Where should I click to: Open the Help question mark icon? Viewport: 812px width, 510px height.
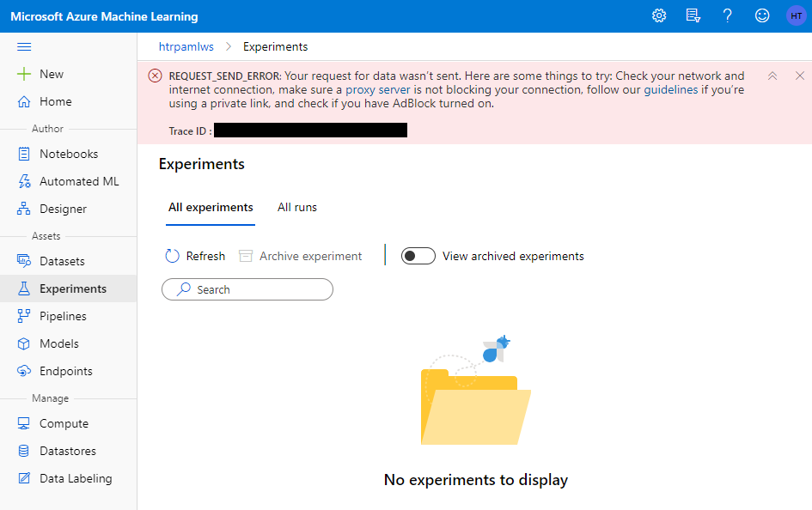click(727, 15)
